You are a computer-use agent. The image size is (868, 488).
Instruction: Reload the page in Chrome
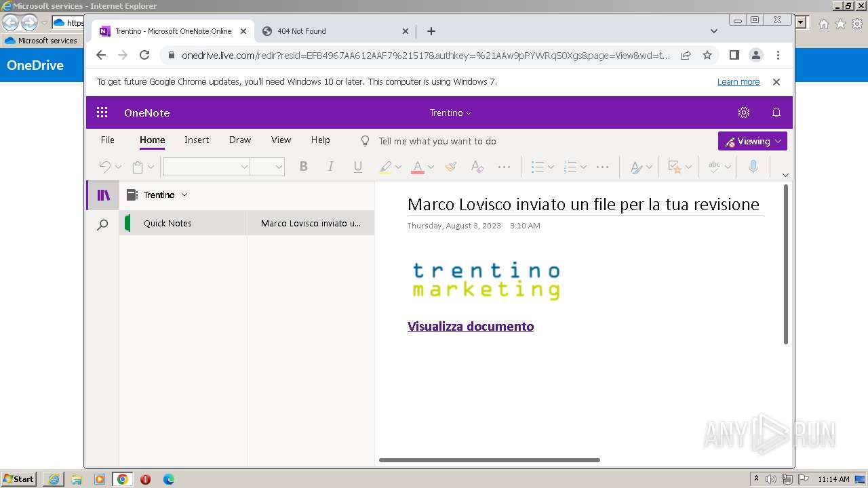pos(144,55)
